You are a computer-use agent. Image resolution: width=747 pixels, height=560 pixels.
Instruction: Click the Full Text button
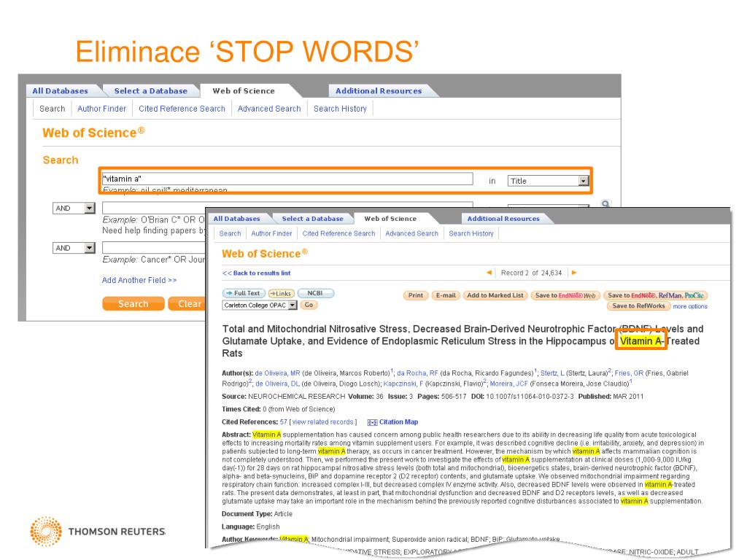tap(244, 293)
